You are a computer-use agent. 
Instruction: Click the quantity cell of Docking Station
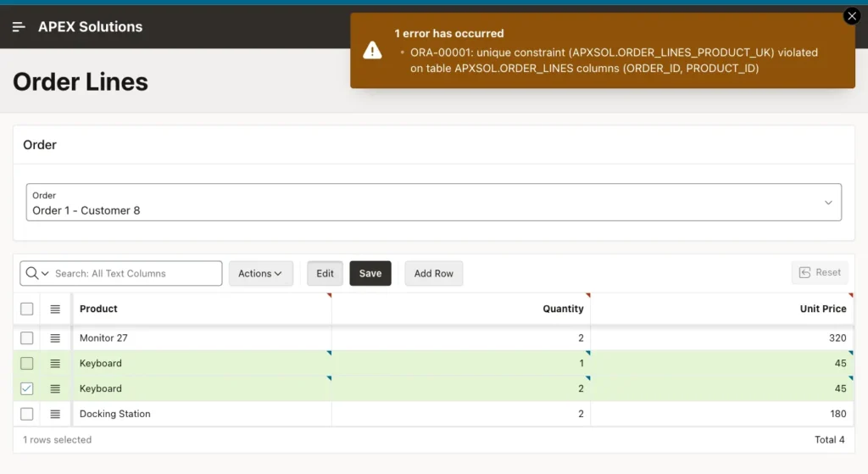click(461, 414)
